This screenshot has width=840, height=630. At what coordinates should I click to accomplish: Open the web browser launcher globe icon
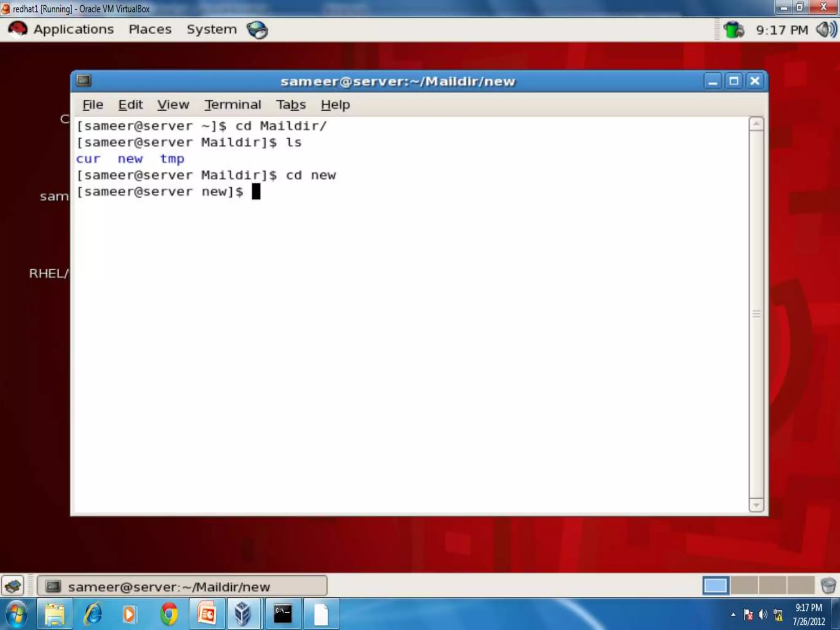click(x=257, y=30)
